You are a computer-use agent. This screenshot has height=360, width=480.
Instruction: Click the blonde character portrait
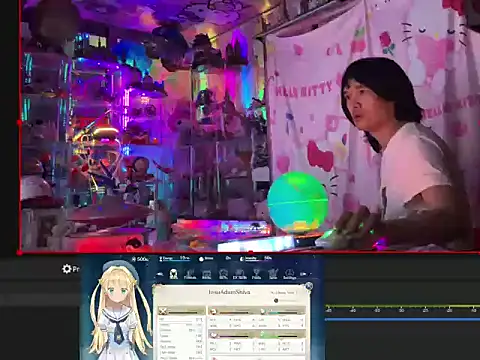119,310
